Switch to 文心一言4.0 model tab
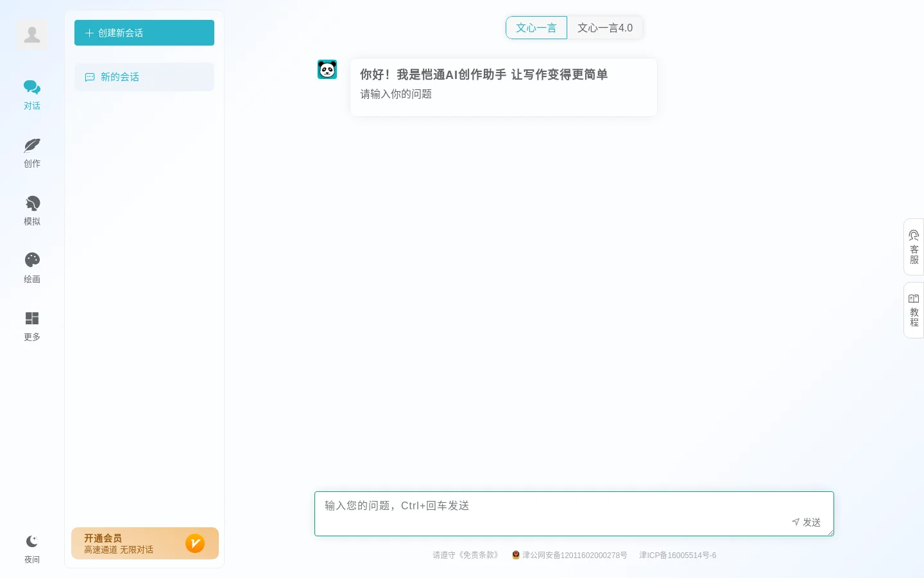Image resolution: width=924 pixels, height=578 pixels. tap(605, 28)
